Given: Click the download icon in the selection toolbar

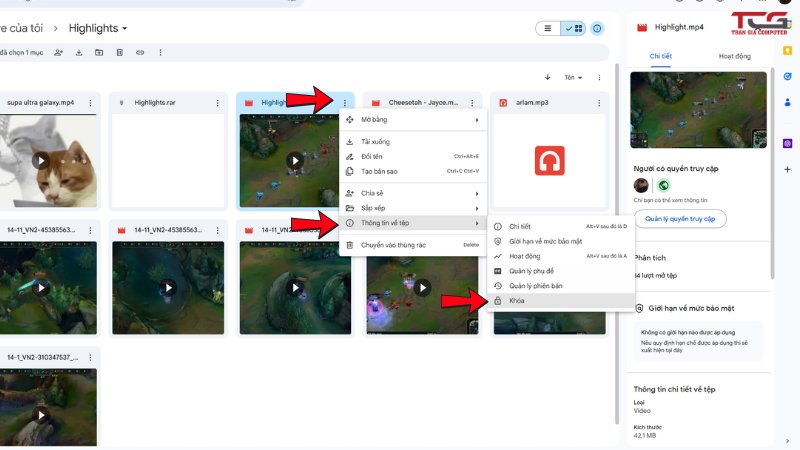Looking at the screenshot, I should tap(79, 53).
